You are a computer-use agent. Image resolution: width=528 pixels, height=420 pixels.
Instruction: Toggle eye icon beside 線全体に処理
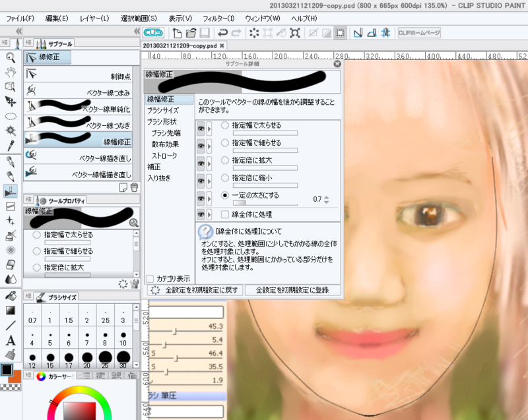[x=201, y=214]
